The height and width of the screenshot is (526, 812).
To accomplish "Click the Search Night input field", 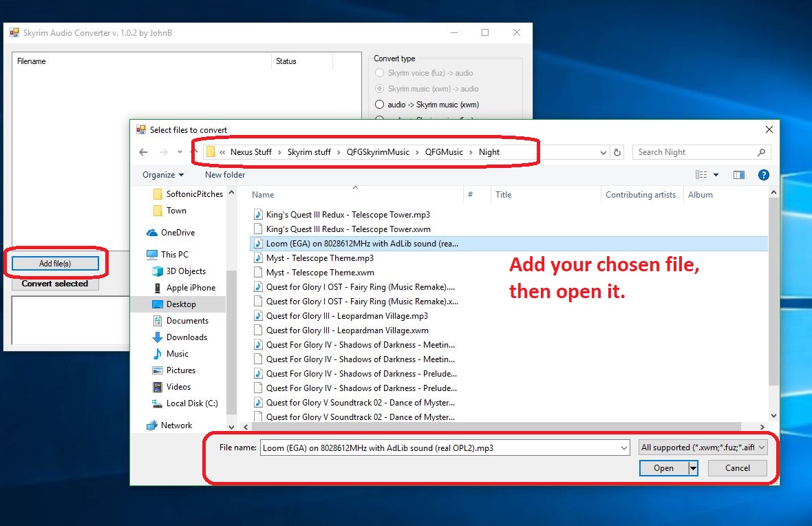I will pos(694,152).
